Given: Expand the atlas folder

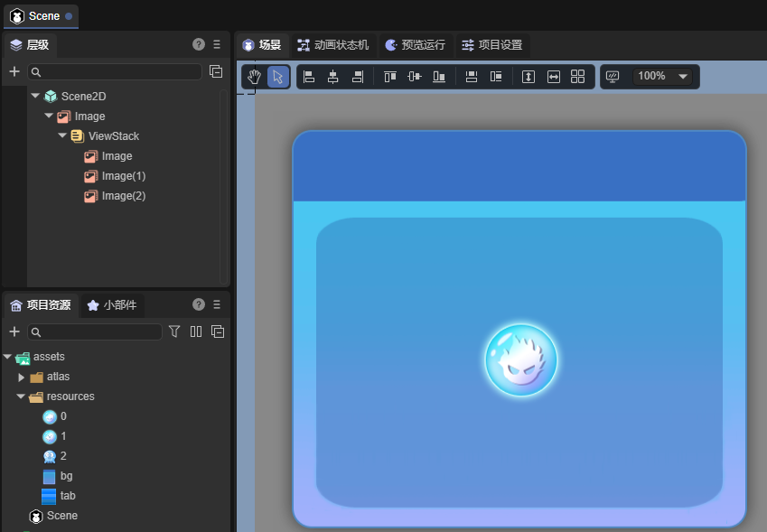Looking at the screenshot, I should (22, 377).
